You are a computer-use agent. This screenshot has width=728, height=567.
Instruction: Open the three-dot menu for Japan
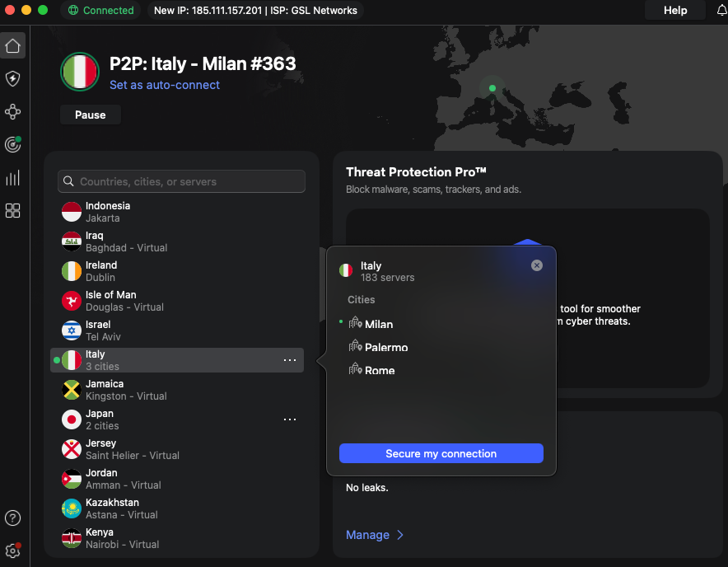[x=290, y=419]
